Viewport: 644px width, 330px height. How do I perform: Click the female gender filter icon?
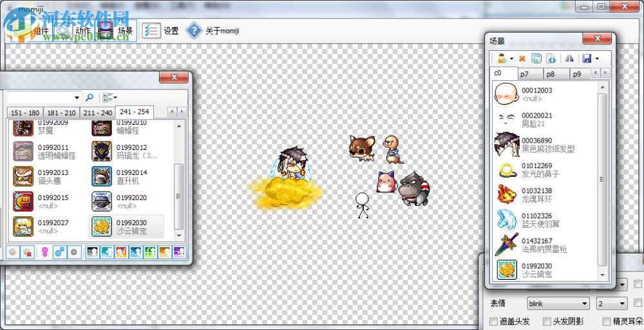[45, 252]
